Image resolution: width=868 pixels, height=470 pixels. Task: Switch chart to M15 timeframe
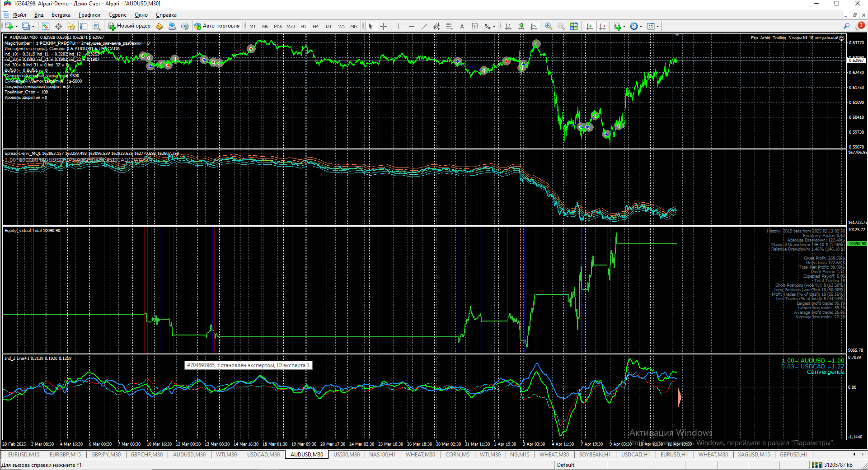[278, 26]
